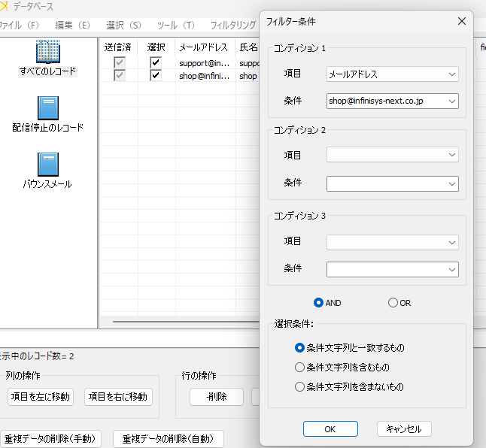Click 重複データの削除(手動) button
The image size is (486, 448).
(x=50, y=439)
